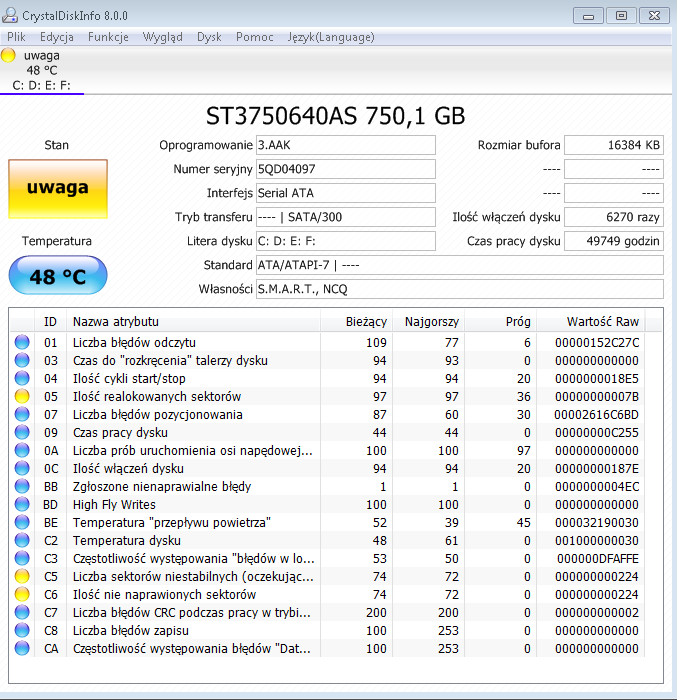Click the Najgorszy column header
This screenshot has width=677, height=700.
429,321
